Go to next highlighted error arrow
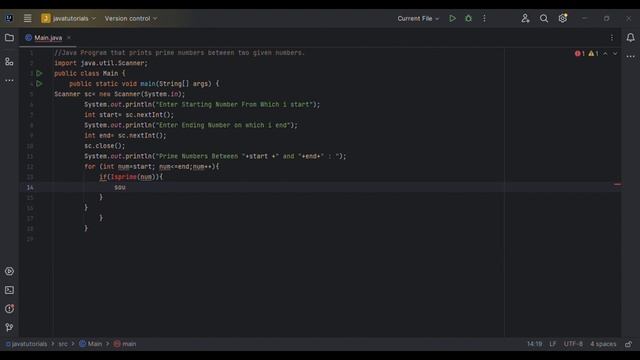Screen dimensions: 640x360 point(615,53)
